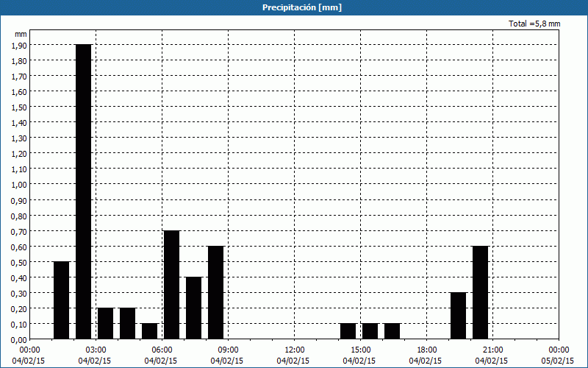The image size is (588, 368).
Task: Select the 04/02/15 date under 03:00
Action: (95, 361)
